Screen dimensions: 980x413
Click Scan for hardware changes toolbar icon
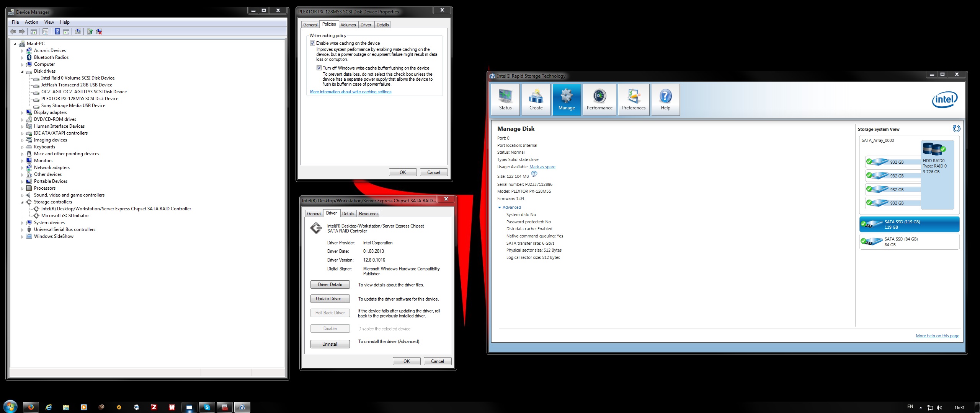[x=78, y=32]
